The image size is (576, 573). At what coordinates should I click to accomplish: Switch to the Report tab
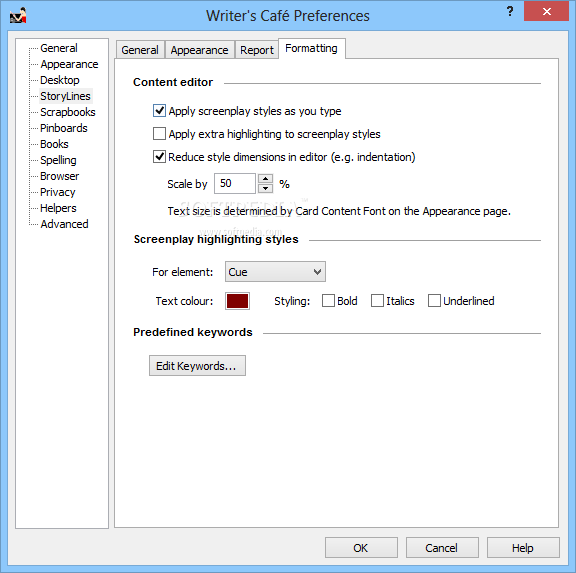[257, 50]
